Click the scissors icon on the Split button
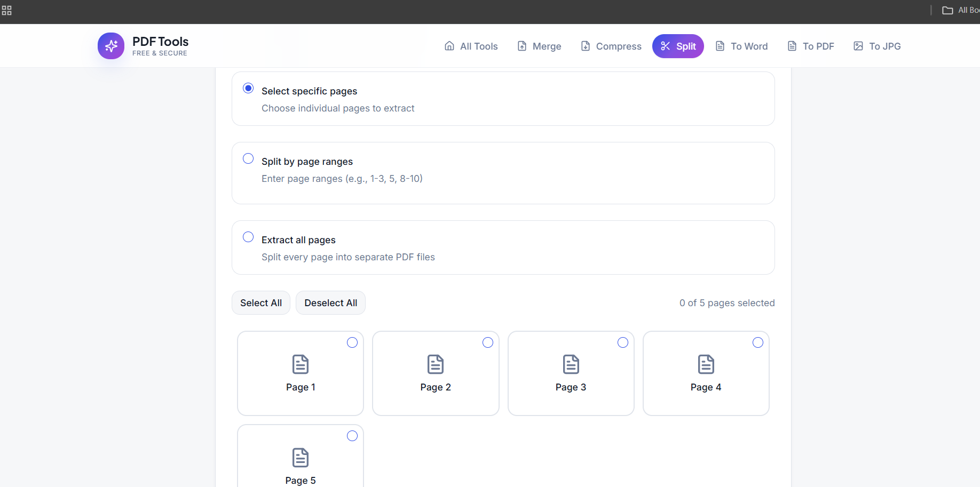 click(x=664, y=46)
